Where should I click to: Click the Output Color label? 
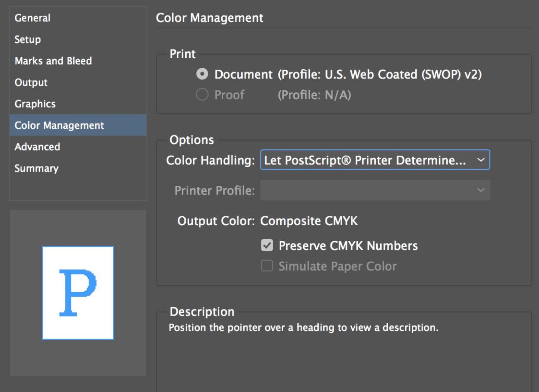coord(216,221)
